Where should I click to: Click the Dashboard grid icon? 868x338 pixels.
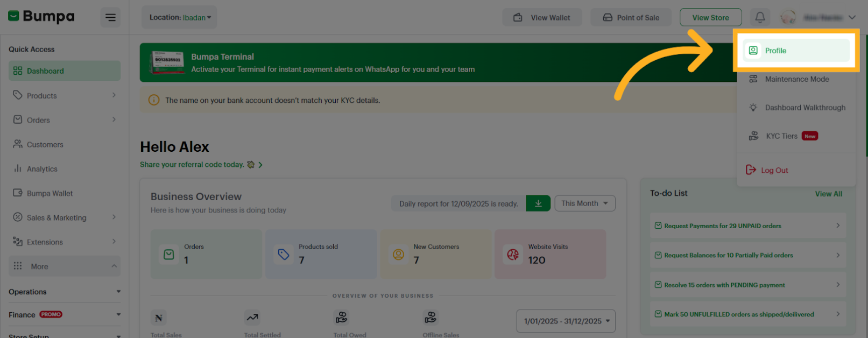point(18,71)
